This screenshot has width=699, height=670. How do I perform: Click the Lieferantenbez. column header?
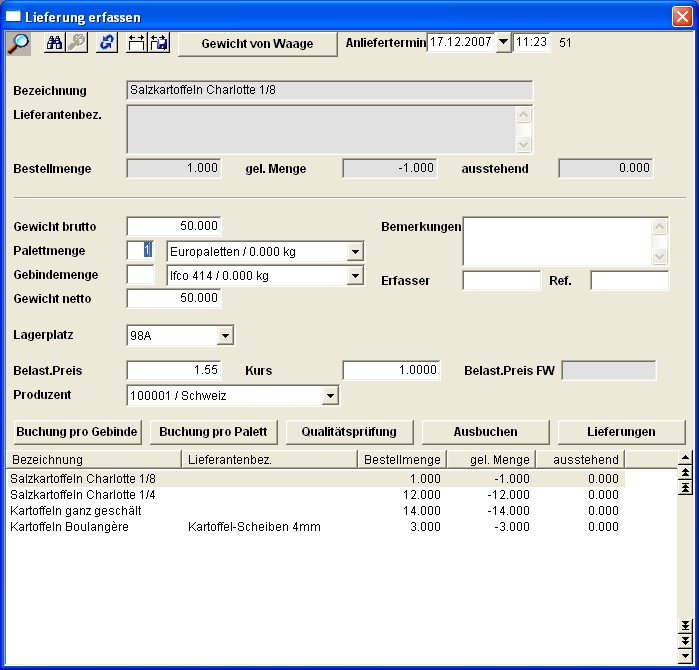(270, 460)
